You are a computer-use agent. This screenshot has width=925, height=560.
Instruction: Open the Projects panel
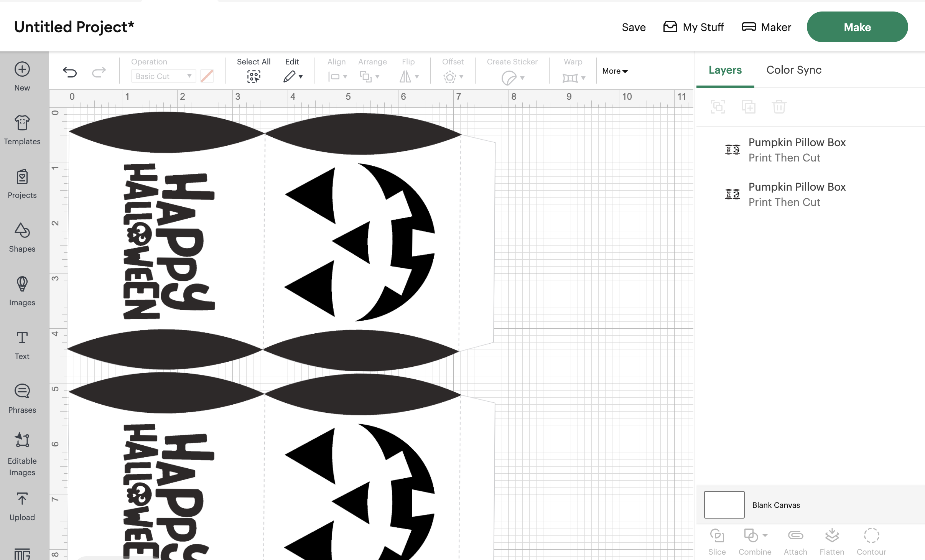coord(22,184)
